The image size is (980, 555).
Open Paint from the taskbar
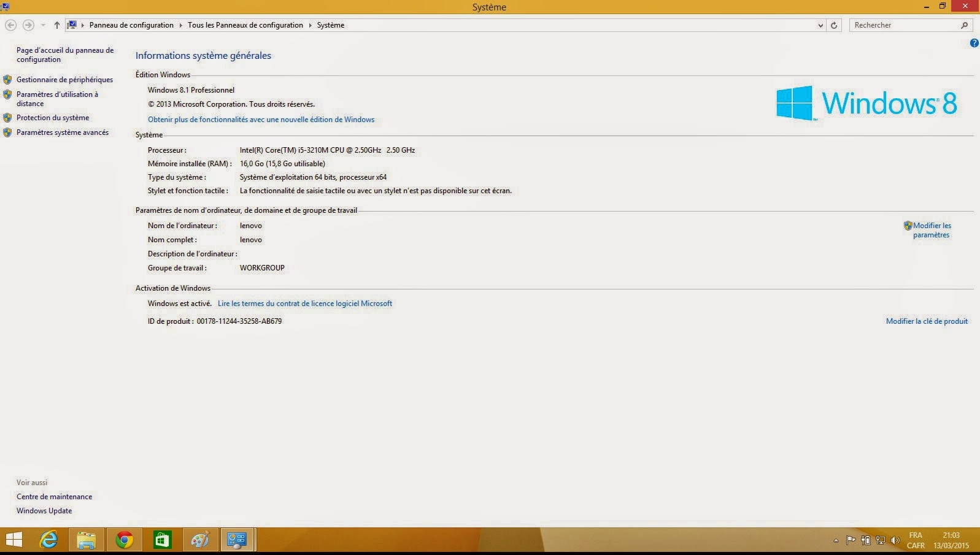tap(199, 540)
